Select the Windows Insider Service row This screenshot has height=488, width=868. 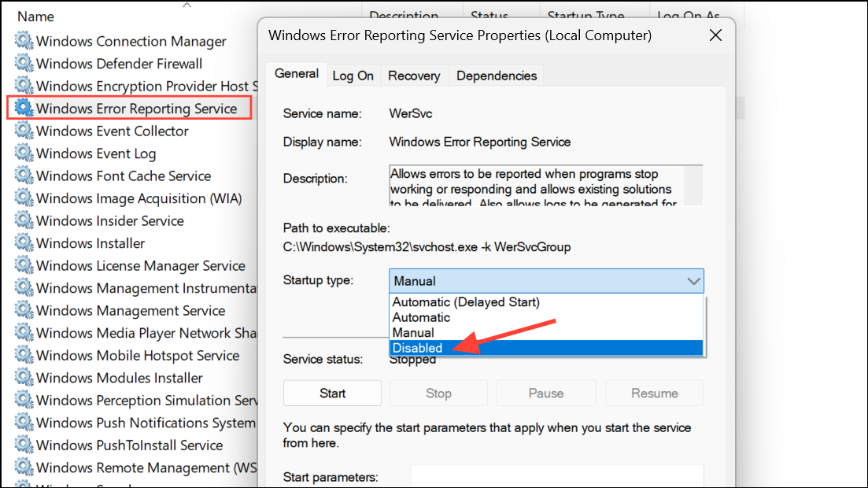(109, 220)
